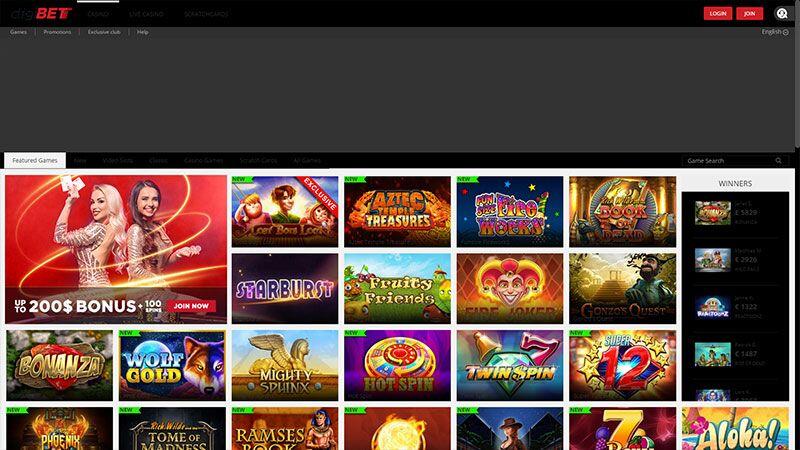800x450 pixels.
Task: Open the Help link
Action: pos(142,32)
